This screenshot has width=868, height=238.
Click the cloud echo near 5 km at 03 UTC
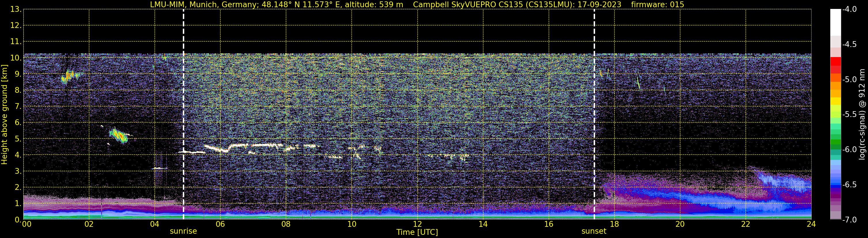tap(119, 135)
